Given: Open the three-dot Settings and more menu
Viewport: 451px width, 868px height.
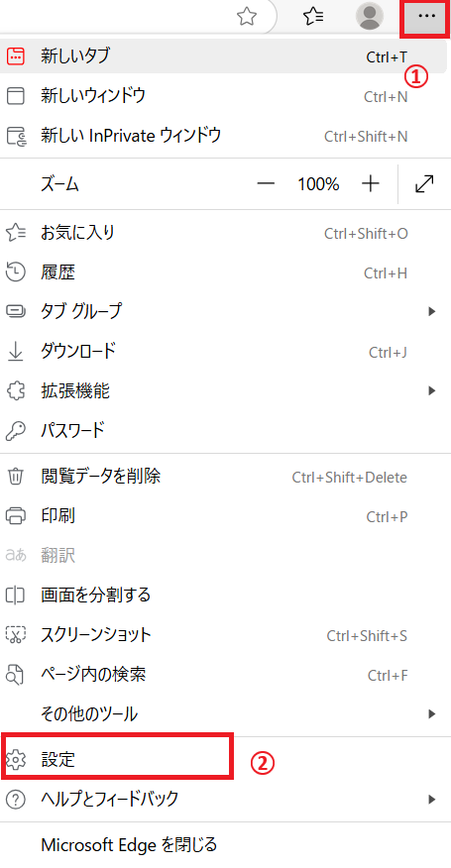Looking at the screenshot, I should [426, 17].
